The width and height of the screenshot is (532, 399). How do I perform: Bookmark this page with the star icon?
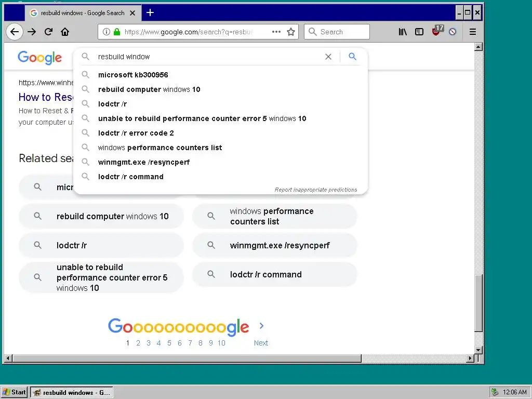point(291,32)
